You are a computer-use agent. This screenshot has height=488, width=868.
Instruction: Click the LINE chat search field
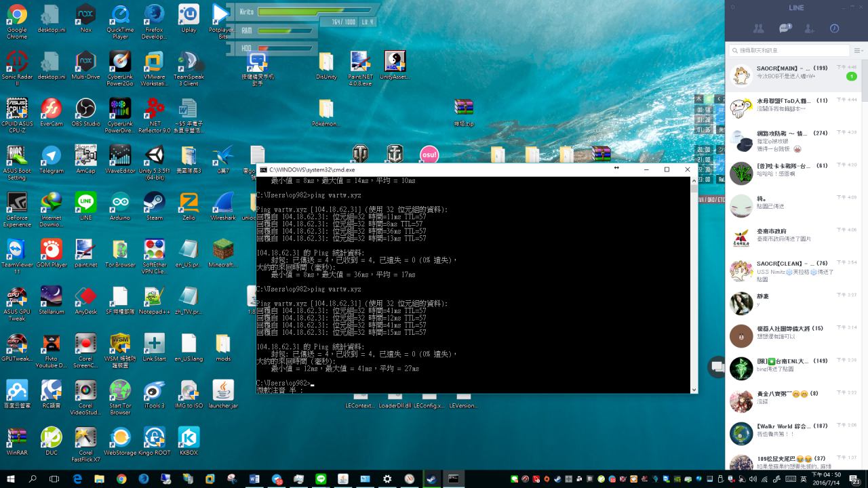click(x=790, y=50)
